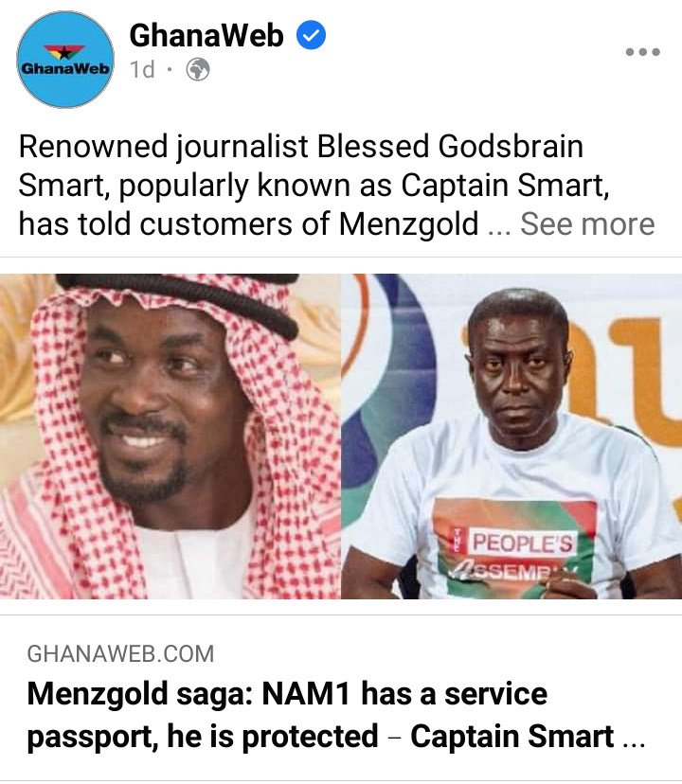Open photo of man in white t-shirt

(x=511, y=436)
